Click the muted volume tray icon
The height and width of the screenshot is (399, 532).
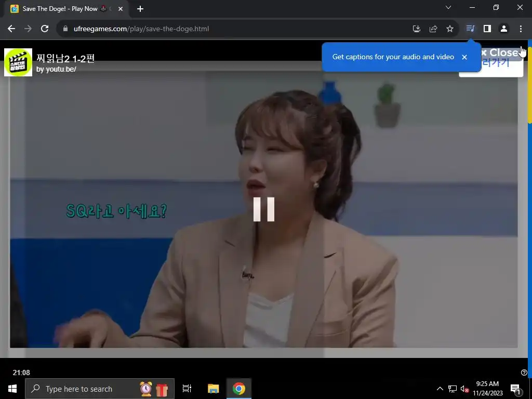point(464,389)
